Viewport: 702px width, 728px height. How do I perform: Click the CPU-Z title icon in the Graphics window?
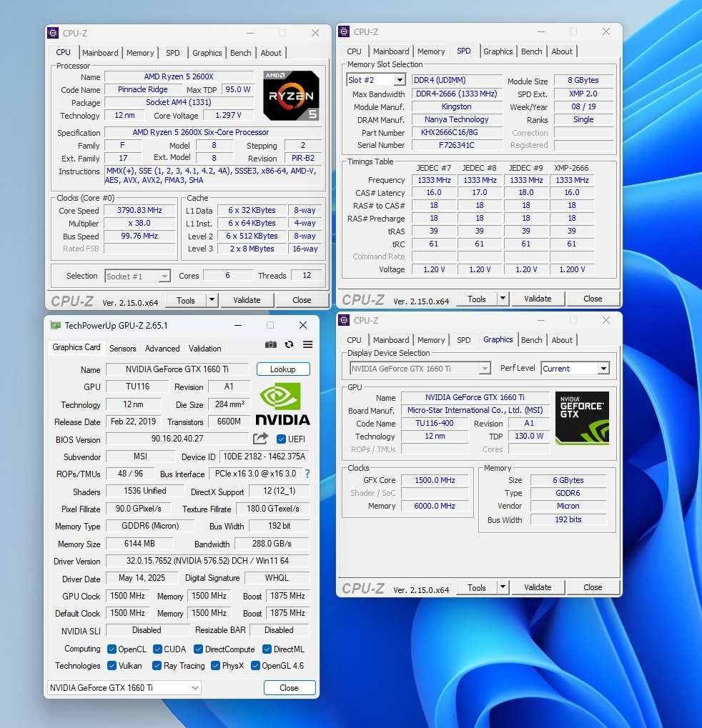pyautogui.click(x=344, y=320)
